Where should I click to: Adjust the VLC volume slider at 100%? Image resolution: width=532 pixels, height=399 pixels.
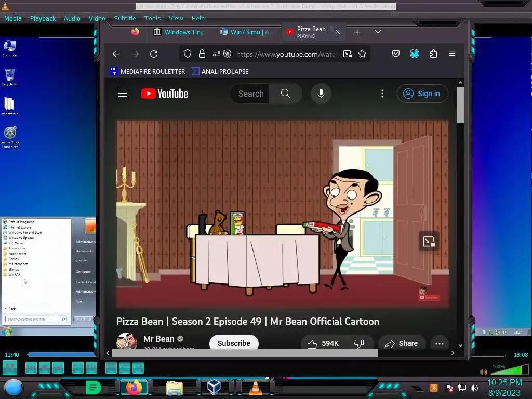[510, 370]
